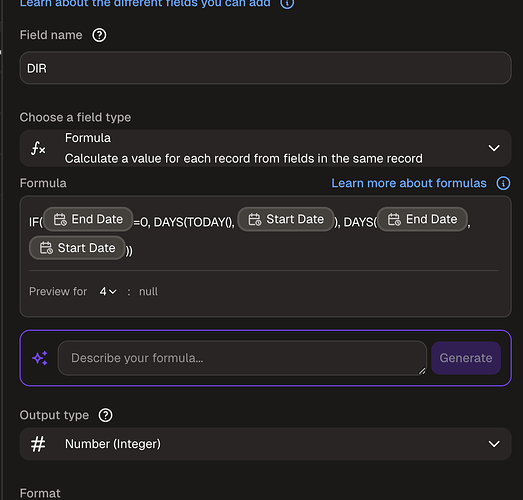This screenshot has height=500, width=523.
Task: Click calendar icon in the first End Date token
Action: [60, 219]
